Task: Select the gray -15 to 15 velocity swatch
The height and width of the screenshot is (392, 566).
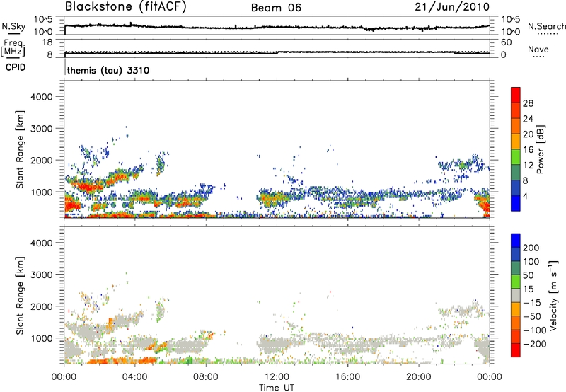Action: click(x=516, y=295)
